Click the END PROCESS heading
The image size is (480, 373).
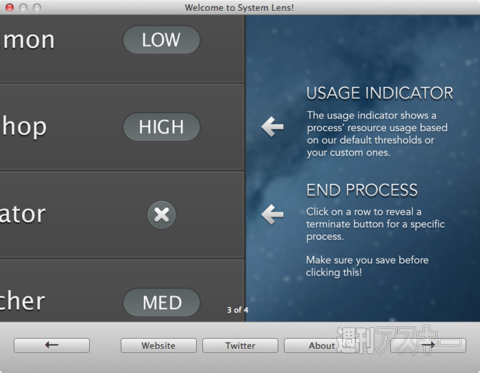click(362, 190)
